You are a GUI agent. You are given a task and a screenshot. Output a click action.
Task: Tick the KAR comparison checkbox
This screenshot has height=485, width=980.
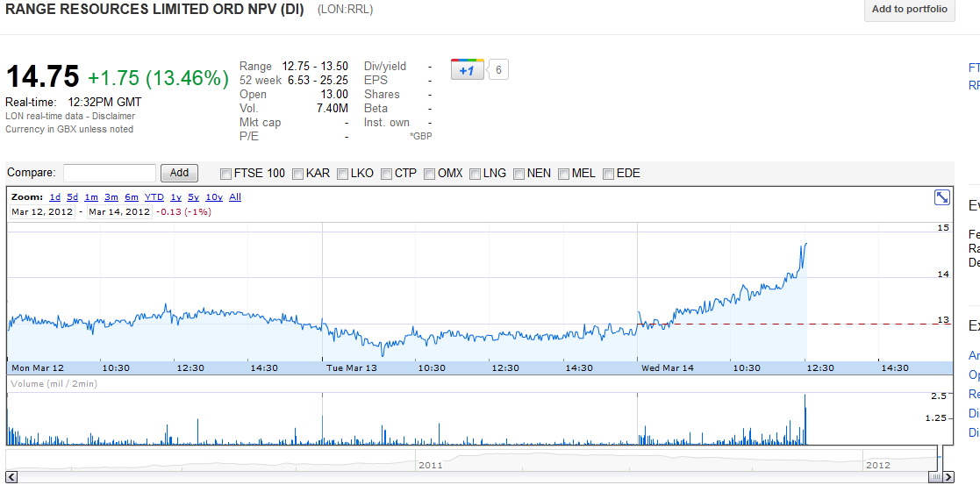(x=298, y=174)
